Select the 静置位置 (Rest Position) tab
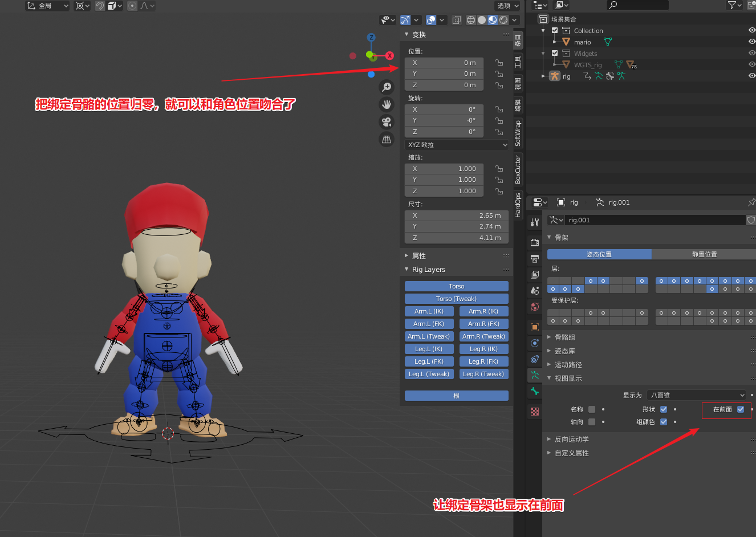The height and width of the screenshot is (537, 756). tap(704, 254)
